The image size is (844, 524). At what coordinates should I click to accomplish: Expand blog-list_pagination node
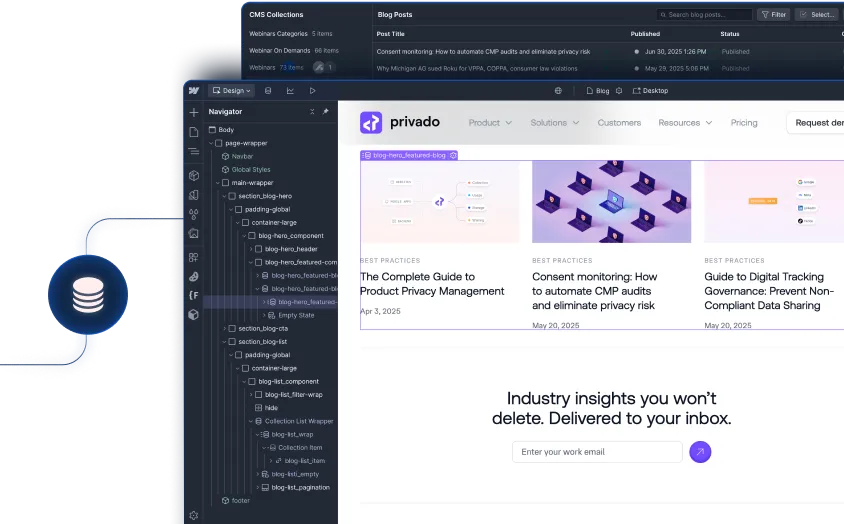tap(257, 487)
